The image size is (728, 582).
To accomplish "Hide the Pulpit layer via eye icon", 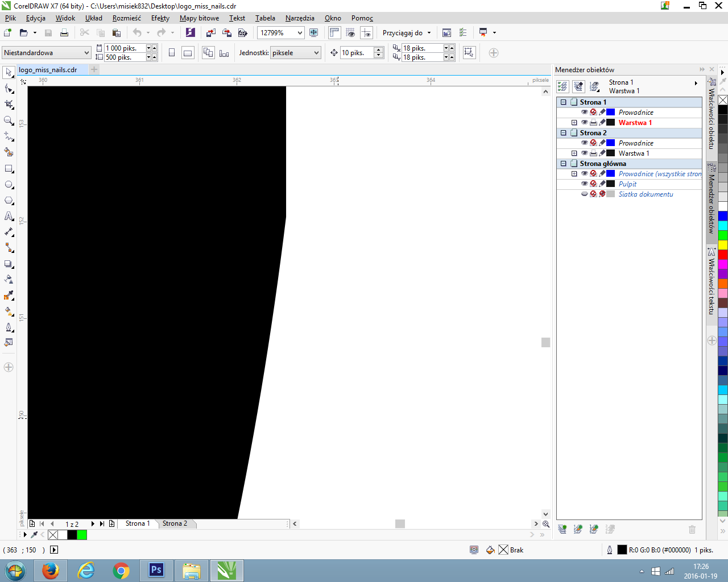I will tap(584, 184).
